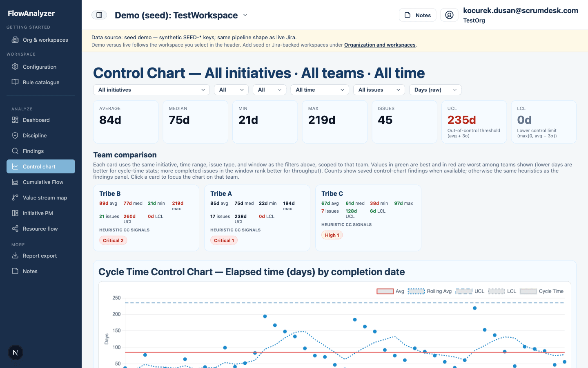Click TestOrg organization label

click(x=474, y=20)
